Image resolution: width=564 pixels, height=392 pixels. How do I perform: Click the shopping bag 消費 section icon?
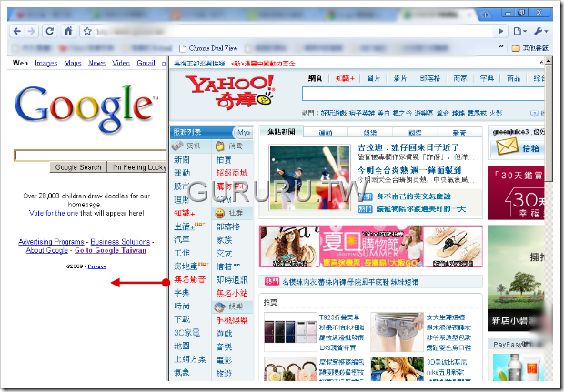click(220, 146)
